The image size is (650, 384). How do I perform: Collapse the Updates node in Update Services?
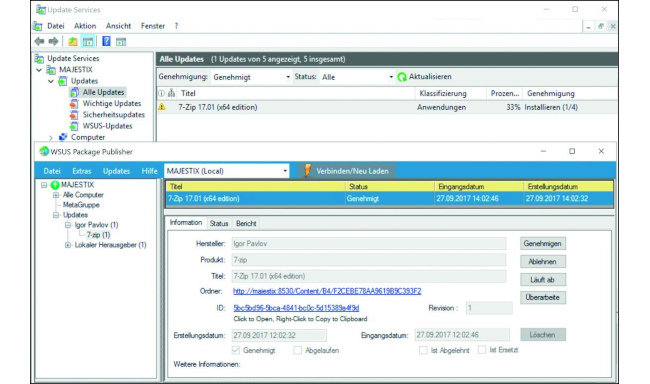(x=51, y=81)
